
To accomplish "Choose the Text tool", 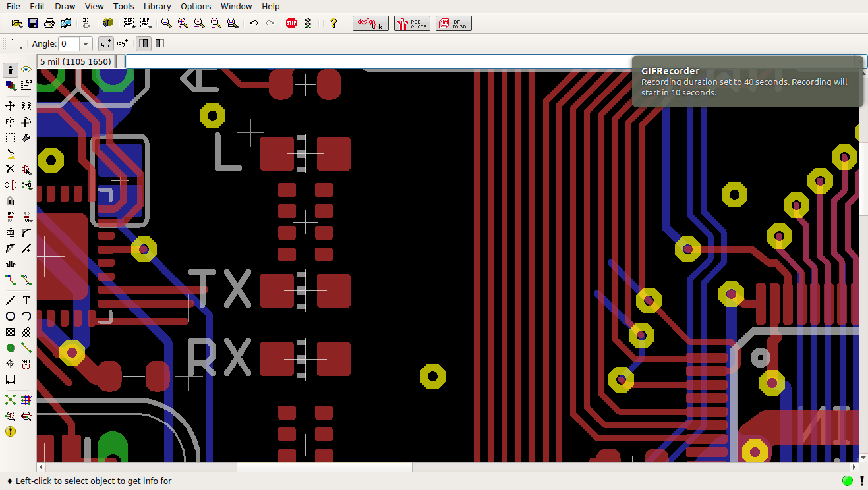I will coord(26,300).
